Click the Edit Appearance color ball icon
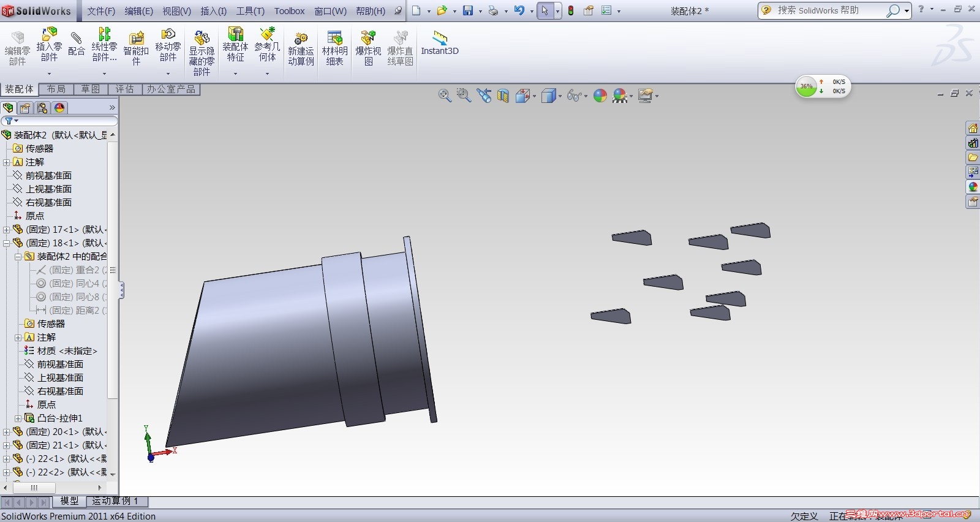The image size is (980, 522). tap(600, 96)
